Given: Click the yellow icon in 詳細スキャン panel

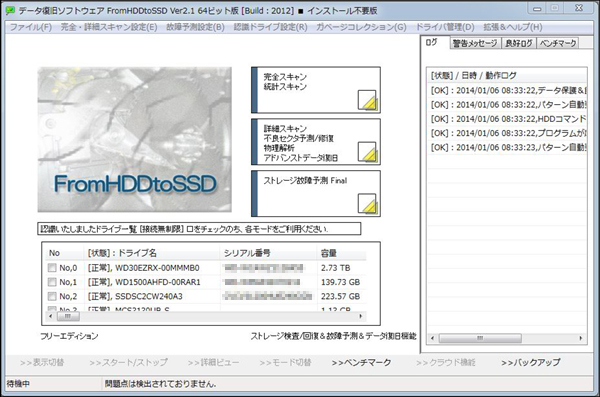Looking at the screenshot, I should pyautogui.click(x=368, y=152).
